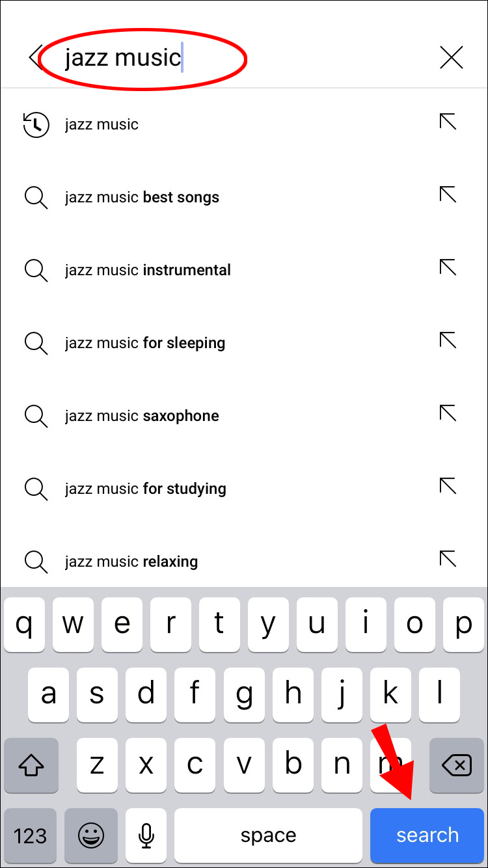Open the emoji keyboard
The width and height of the screenshot is (488, 868).
pyautogui.click(x=91, y=835)
